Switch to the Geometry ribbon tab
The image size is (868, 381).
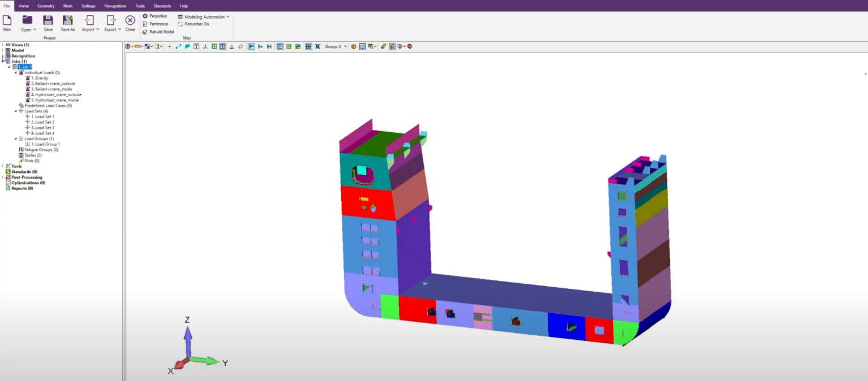(46, 6)
